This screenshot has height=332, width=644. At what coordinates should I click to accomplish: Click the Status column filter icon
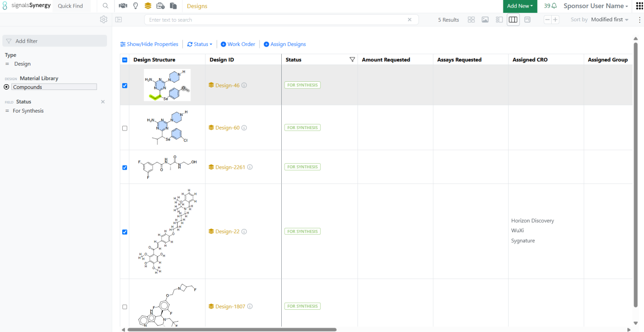click(352, 60)
